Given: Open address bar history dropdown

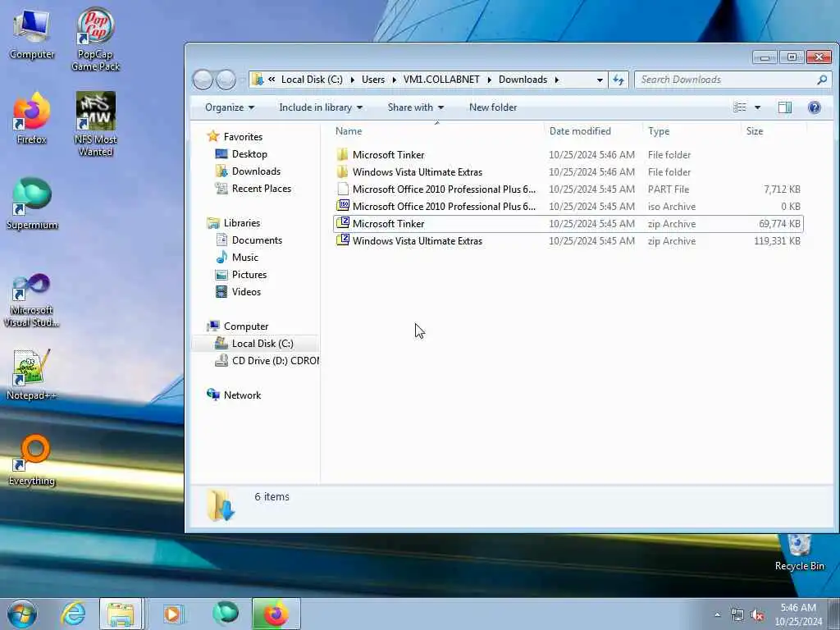Looking at the screenshot, I should point(600,80).
